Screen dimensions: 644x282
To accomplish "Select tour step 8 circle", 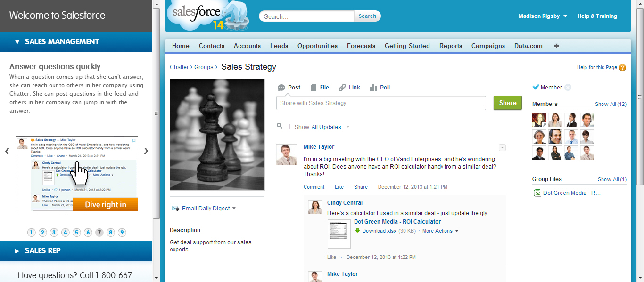I will pyautogui.click(x=111, y=232).
